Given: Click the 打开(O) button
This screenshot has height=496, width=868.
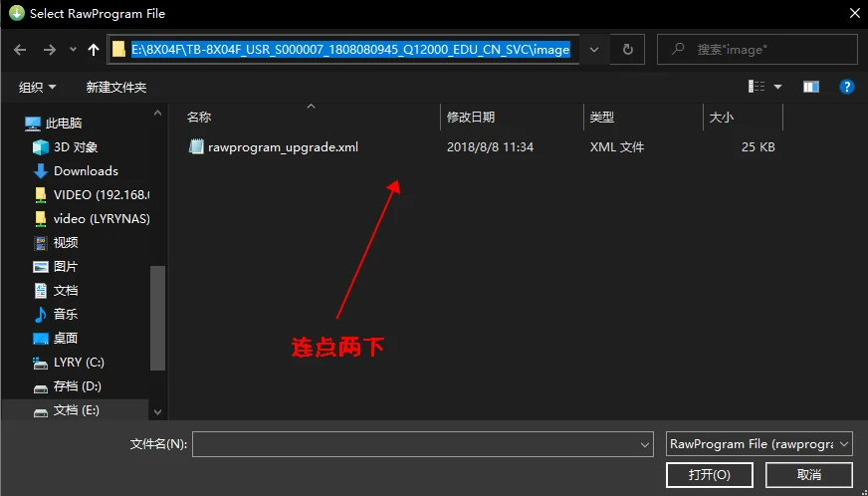Looking at the screenshot, I should pos(710,475).
